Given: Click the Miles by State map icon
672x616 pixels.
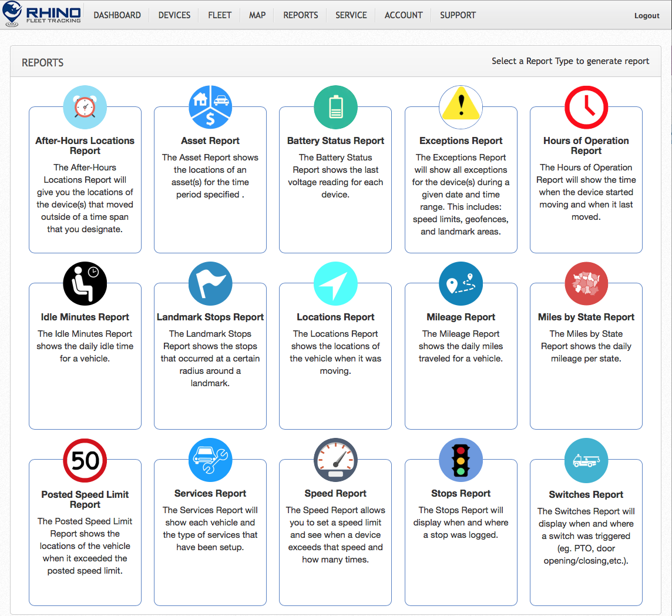Looking at the screenshot, I should point(586,283).
